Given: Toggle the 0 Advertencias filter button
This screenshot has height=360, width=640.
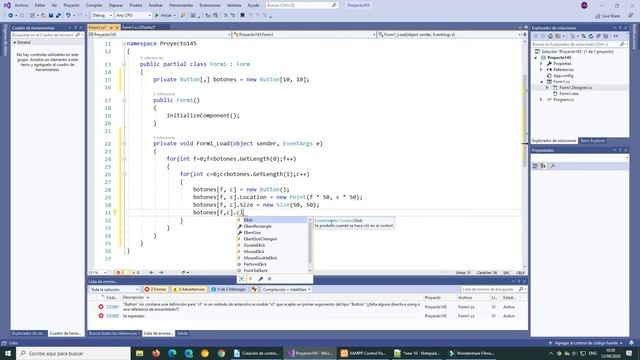Looking at the screenshot, I should click(189, 289).
